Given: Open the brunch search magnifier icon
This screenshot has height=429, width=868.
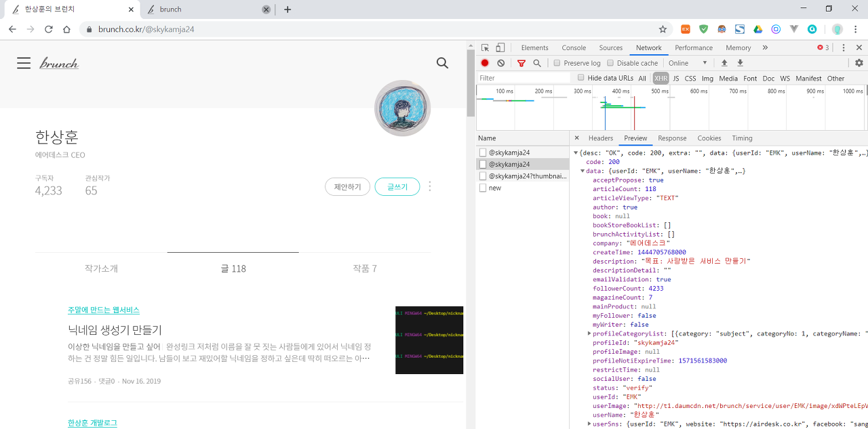Looking at the screenshot, I should pos(442,63).
